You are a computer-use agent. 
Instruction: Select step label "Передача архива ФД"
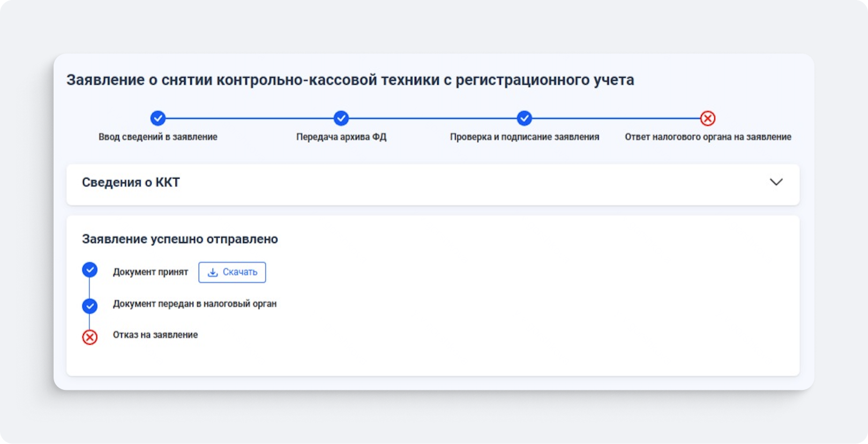[x=341, y=137]
